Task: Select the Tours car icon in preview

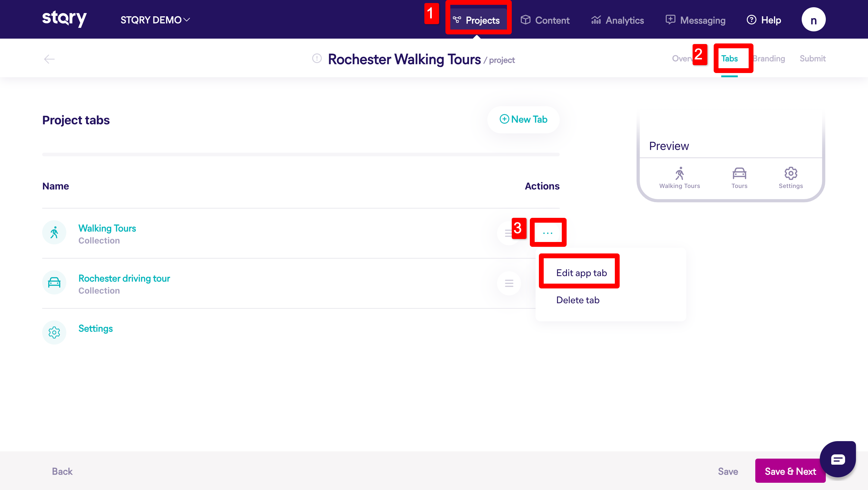Action: tap(739, 174)
